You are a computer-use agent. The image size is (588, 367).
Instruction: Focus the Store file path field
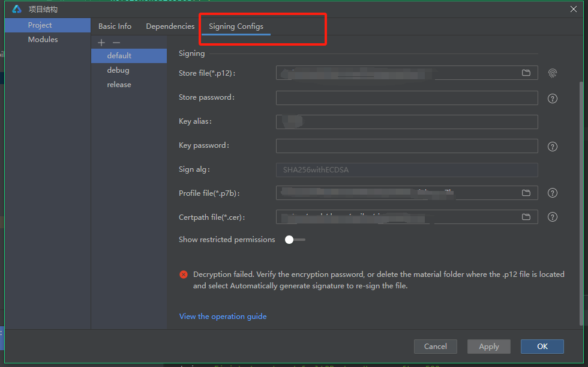coord(407,73)
